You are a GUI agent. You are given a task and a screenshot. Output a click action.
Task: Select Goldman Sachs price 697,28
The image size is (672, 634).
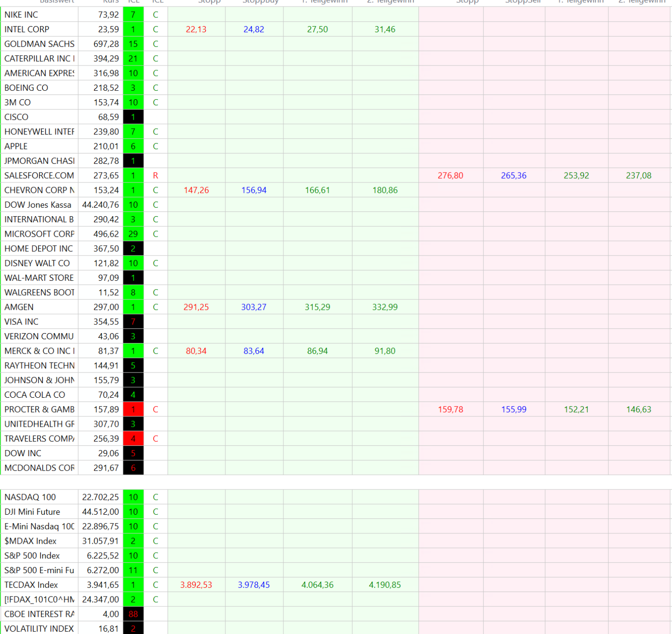tap(106, 44)
